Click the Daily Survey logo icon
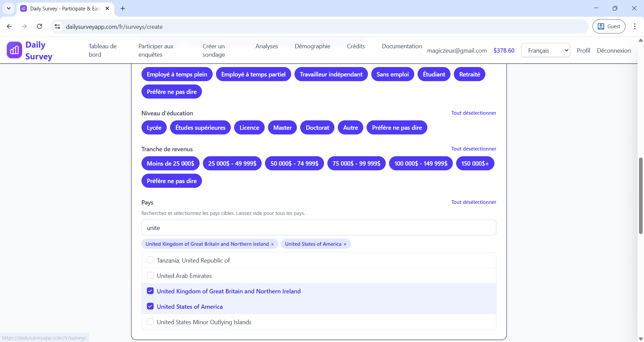 pyautogui.click(x=14, y=50)
